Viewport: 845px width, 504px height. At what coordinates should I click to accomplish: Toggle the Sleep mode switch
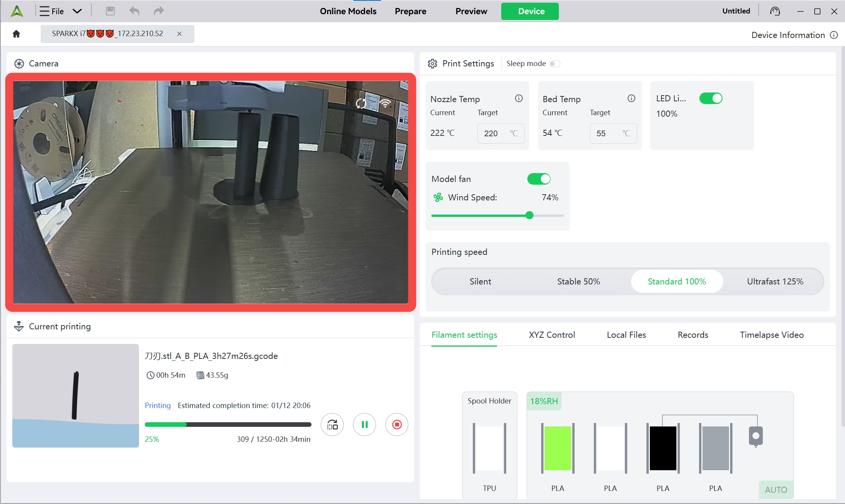coord(554,64)
